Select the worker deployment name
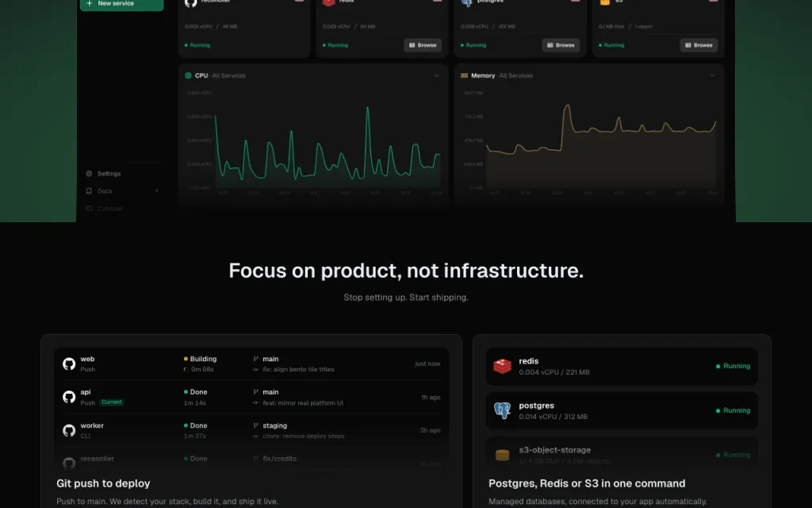The height and width of the screenshot is (508, 812). click(x=92, y=425)
